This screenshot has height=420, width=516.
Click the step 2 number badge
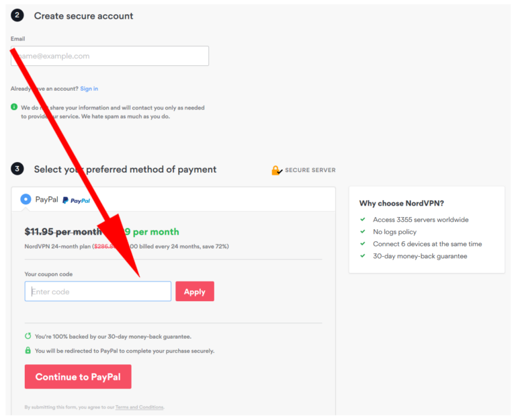pyautogui.click(x=17, y=15)
